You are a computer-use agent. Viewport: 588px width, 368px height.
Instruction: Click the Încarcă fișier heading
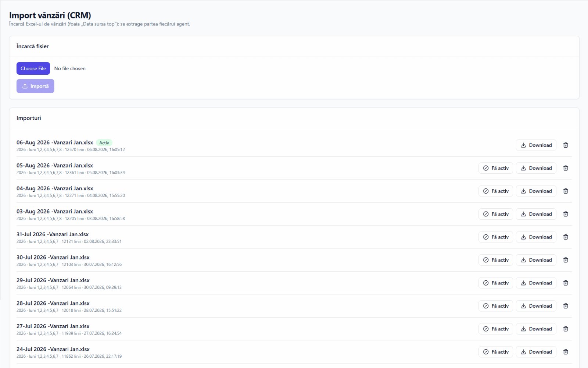(x=32, y=46)
